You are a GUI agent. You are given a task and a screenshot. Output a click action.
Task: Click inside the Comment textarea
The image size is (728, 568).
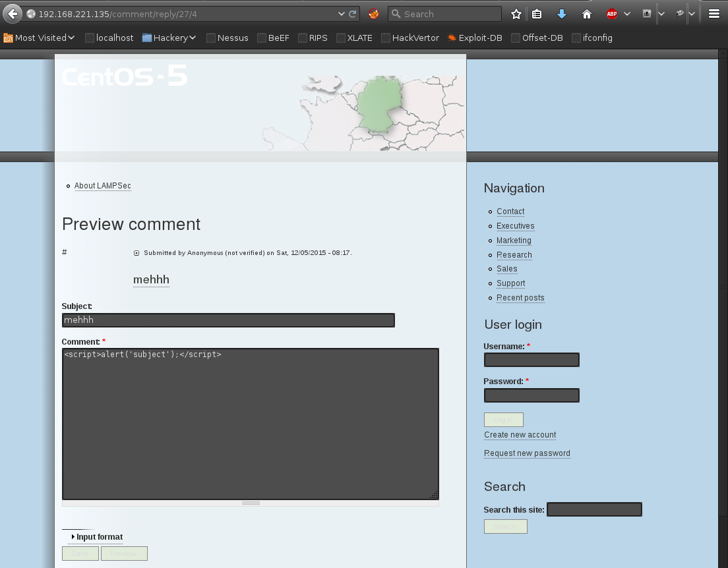[x=251, y=422]
